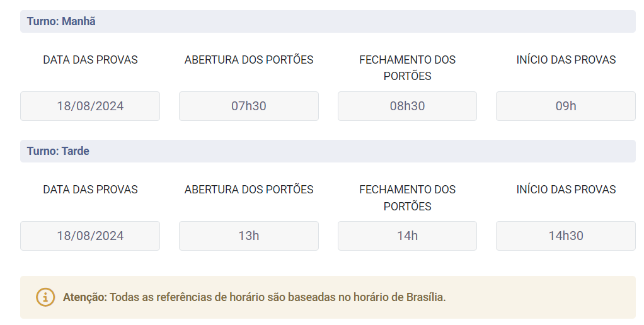Click the 09h exam start field
Screen dimensions: 644x325
click(x=566, y=106)
